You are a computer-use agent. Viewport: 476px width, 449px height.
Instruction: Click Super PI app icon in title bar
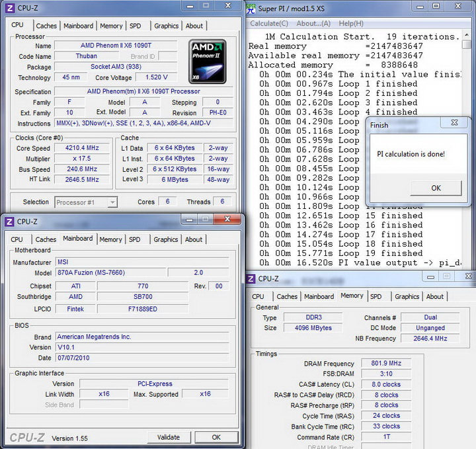[251, 9]
